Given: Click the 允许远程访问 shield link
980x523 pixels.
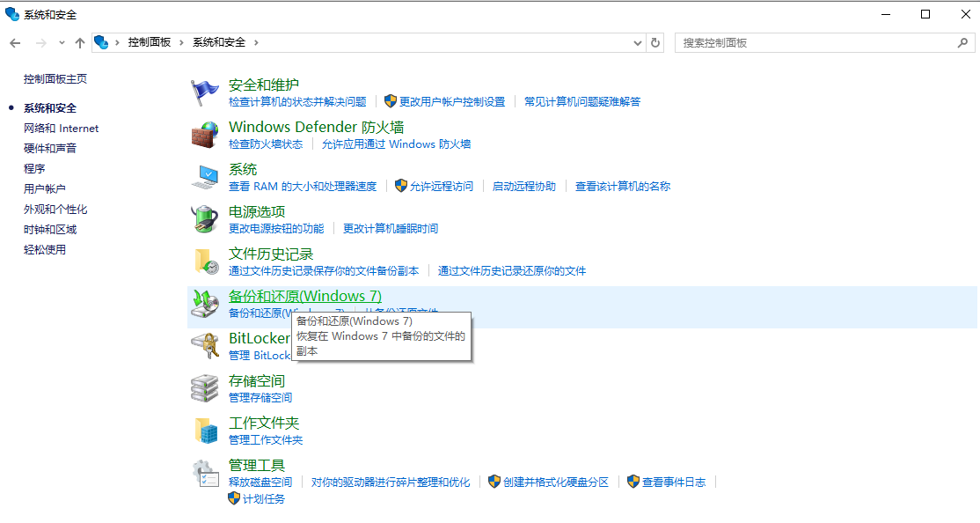Looking at the screenshot, I should click(443, 186).
